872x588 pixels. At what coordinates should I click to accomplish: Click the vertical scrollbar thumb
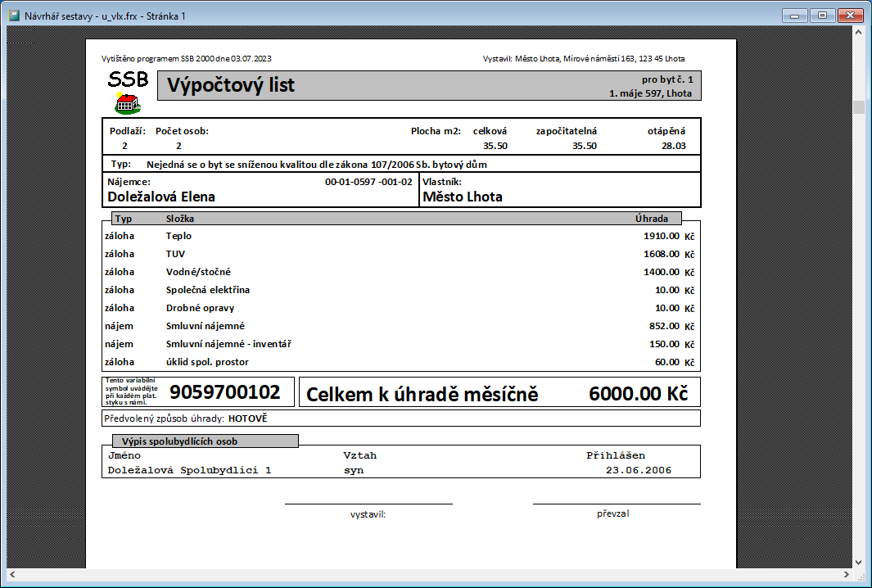pyautogui.click(x=858, y=107)
